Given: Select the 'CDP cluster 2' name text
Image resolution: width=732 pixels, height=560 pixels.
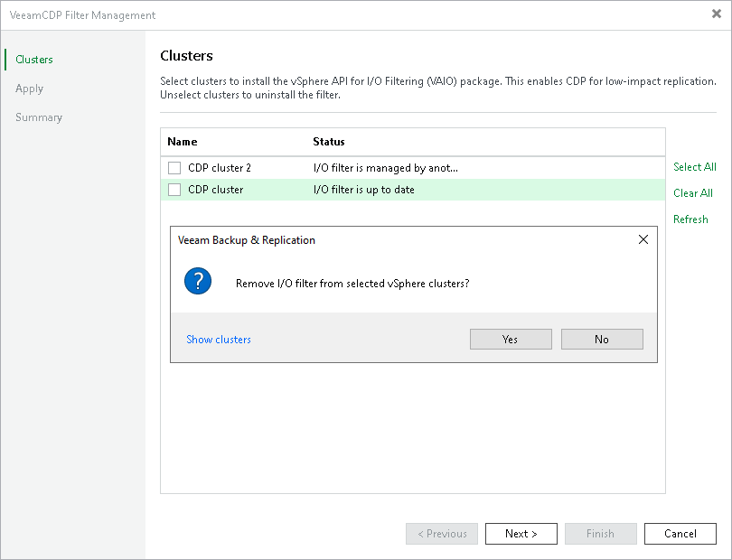Looking at the screenshot, I should point(220,167).
